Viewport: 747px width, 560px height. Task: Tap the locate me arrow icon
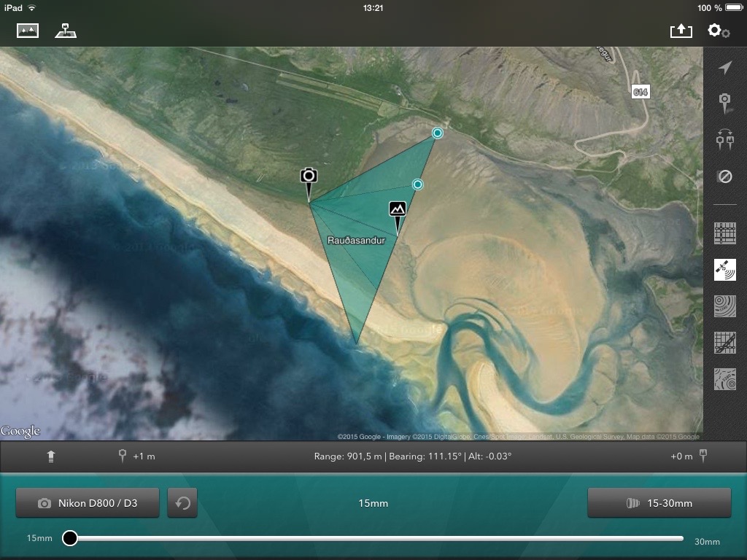[x=725, y=68]
